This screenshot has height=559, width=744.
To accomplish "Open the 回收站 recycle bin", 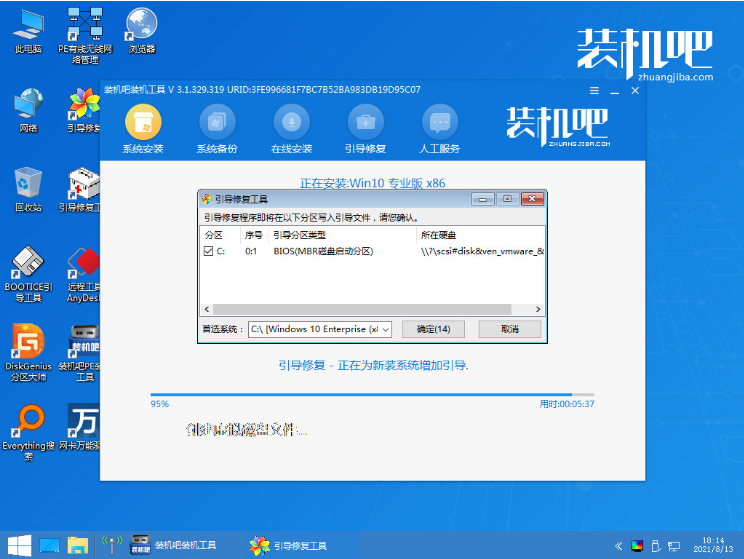I will click(x=28, y=189).
